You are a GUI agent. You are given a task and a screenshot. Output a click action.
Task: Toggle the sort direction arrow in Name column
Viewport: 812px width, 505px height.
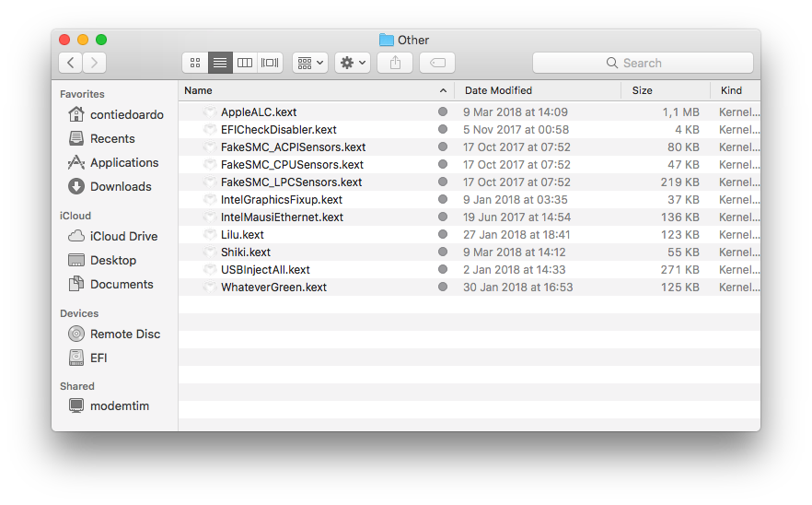click(x=444, y=90)
